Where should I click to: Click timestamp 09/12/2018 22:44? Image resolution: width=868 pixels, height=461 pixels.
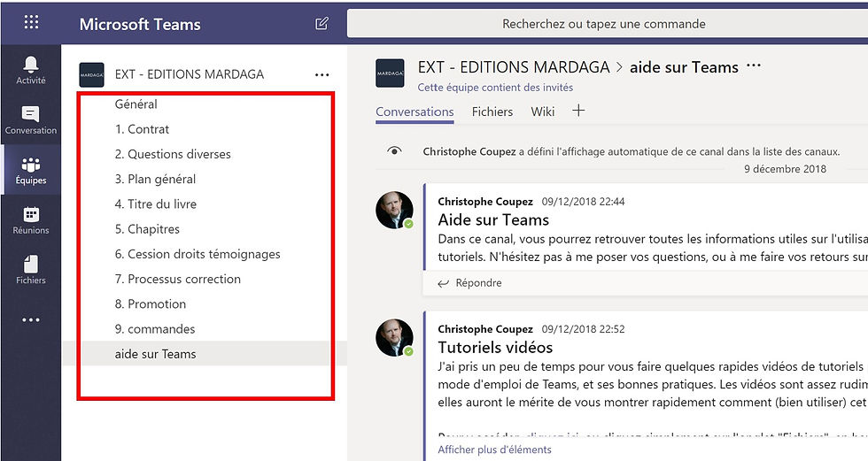point(583,201)
